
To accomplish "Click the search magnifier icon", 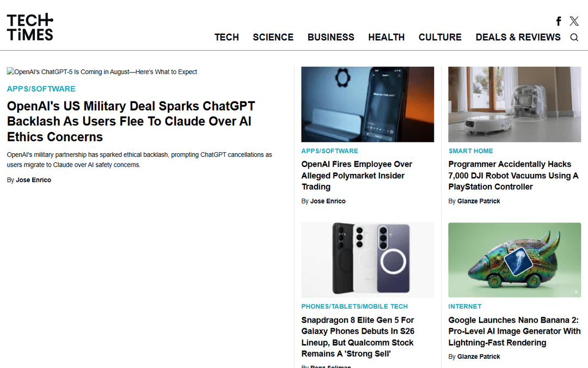I will click(574, 37).
